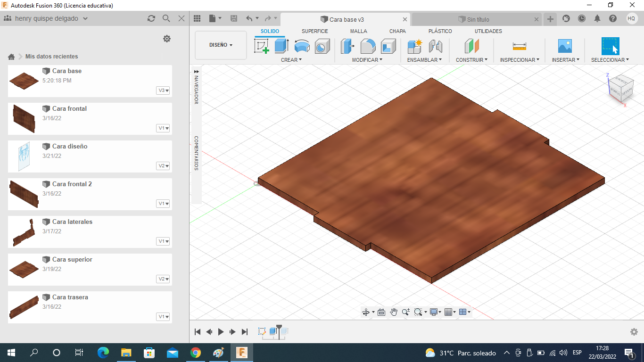This screenshot has width=644, height=362.
Task: Select the Press Pull tool
Action: [347, 46]
